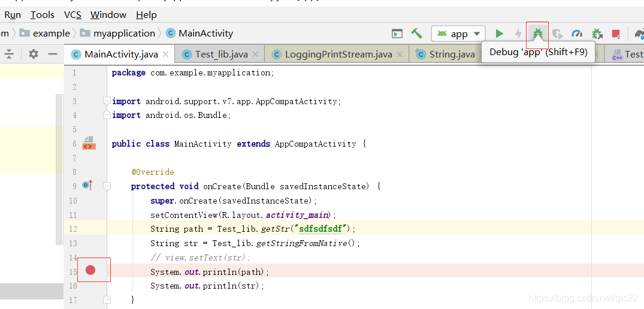Click the override gutter icon on line 9
Image resolution: width=644 pixels, height=309 pixels.
click(87, 186)
